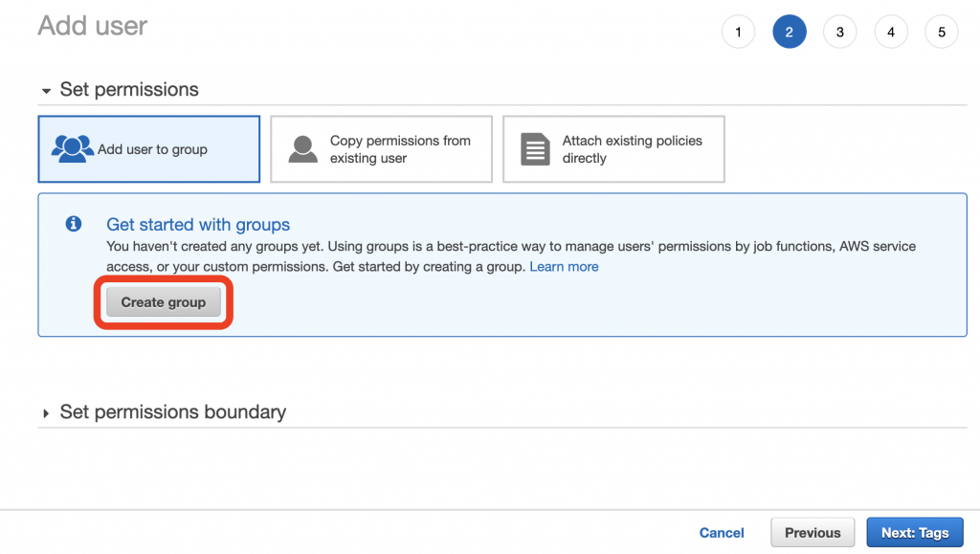The height and width of the screenshot is (554, 980).
Task: Open the Learn more link
Action: point(564,267)
